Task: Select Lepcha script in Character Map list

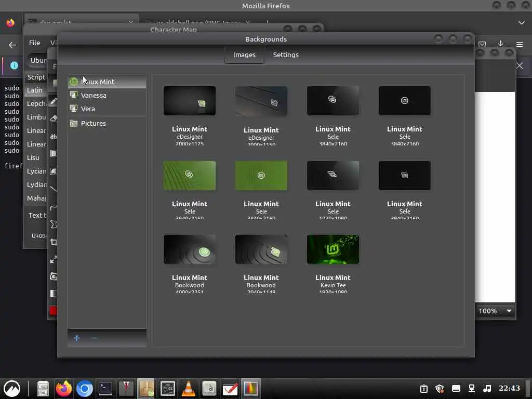Action: click(36, 104)
